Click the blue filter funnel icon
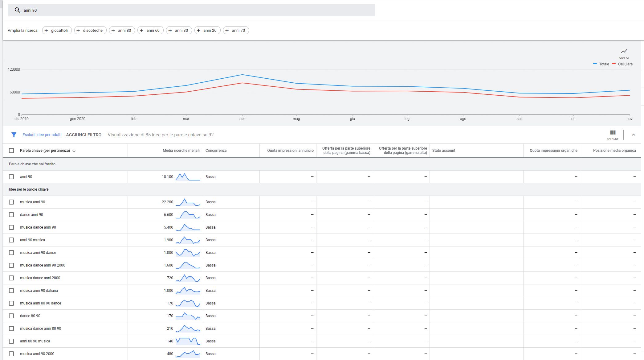Viewport: 644px width, 360px height. pyautogui.click(x=14, y=135)
